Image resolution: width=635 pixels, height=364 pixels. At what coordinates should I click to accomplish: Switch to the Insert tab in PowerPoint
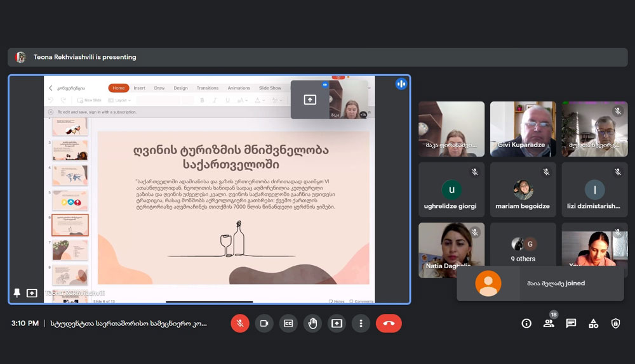pos(139,88)
